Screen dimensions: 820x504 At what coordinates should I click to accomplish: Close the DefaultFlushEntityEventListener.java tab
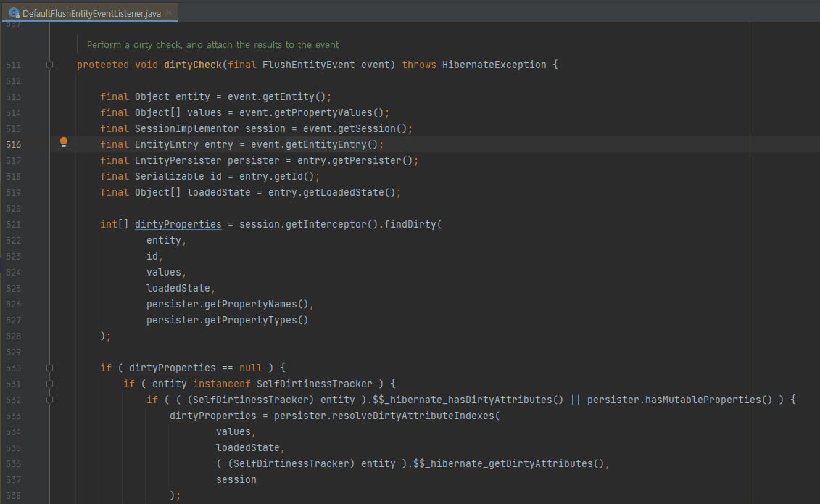[168, 12]
